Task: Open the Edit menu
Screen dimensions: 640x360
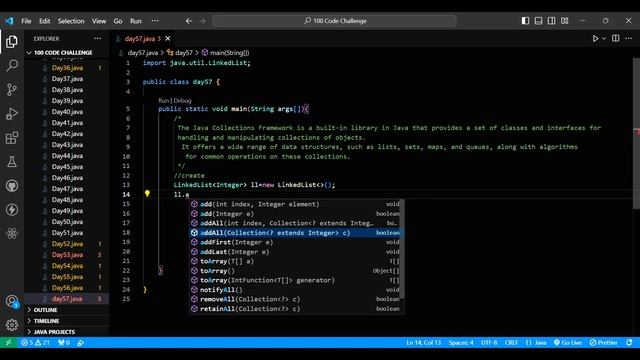Action: 44,21
